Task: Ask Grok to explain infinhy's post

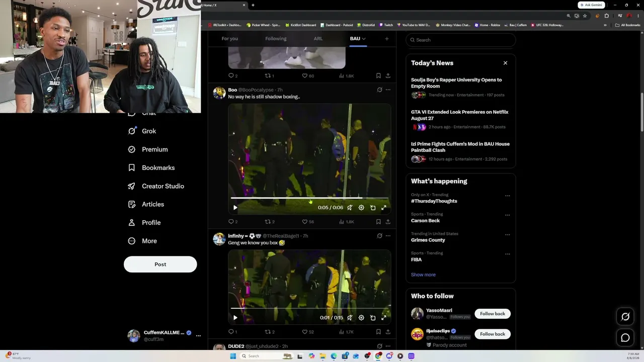Action: pyautogui.click(x=379, y=236)
